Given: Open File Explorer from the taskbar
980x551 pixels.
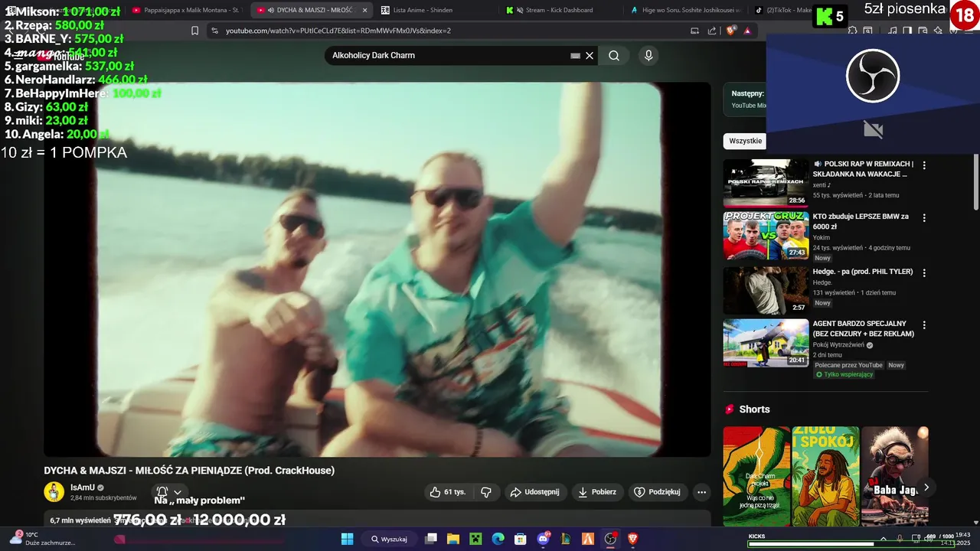Looking at the screenshot, I should tap(453, 539).
